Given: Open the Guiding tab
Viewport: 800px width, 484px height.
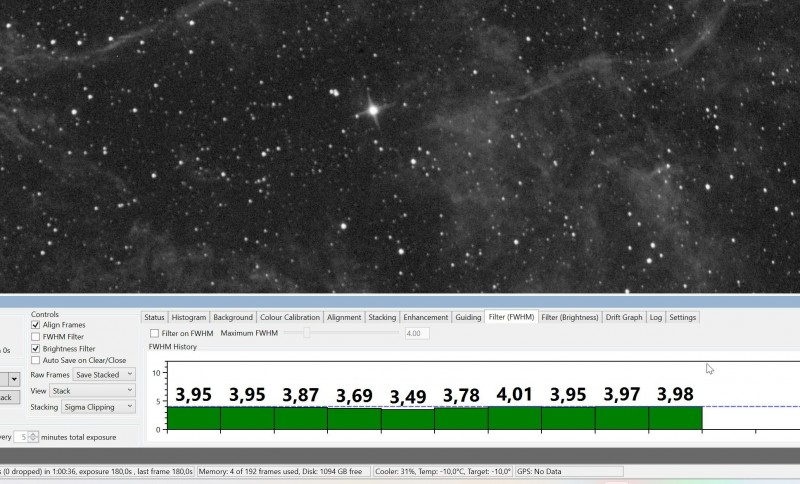Looking at the screenshot, I should pyautogui.click(x=468, y=317).
